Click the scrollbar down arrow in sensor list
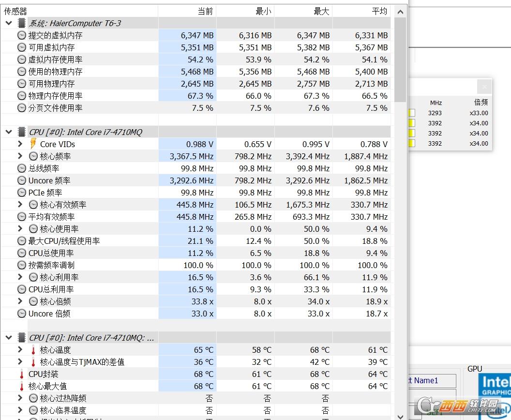Image resolution: width=511 pixels, height=420 pixels. pos(400,417)
